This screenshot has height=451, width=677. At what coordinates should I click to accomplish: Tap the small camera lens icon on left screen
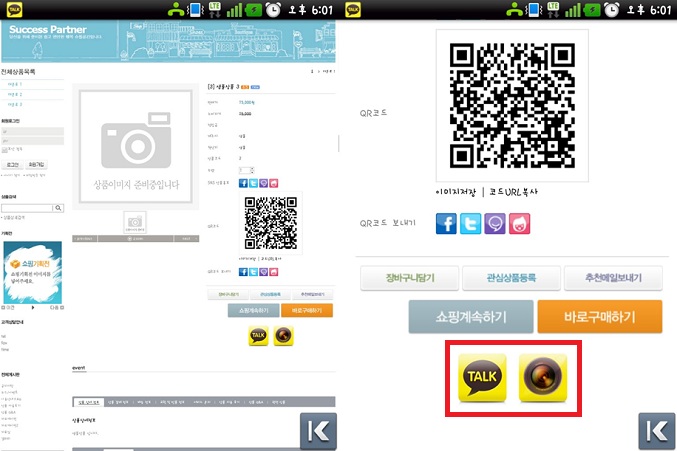click(283, 336)
